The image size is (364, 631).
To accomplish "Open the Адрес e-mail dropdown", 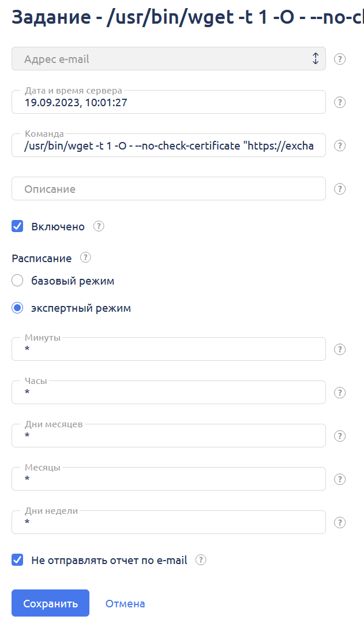I will click(168, 59).
